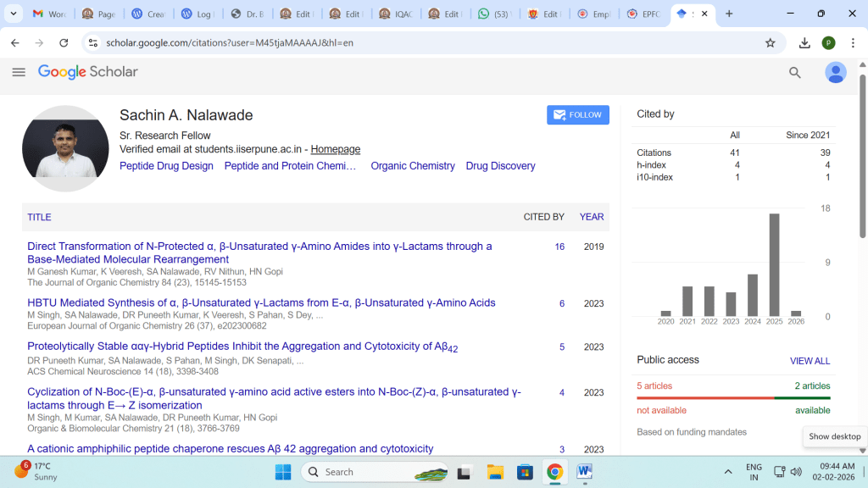Open the Google account avatar icon

coord(836,73)
